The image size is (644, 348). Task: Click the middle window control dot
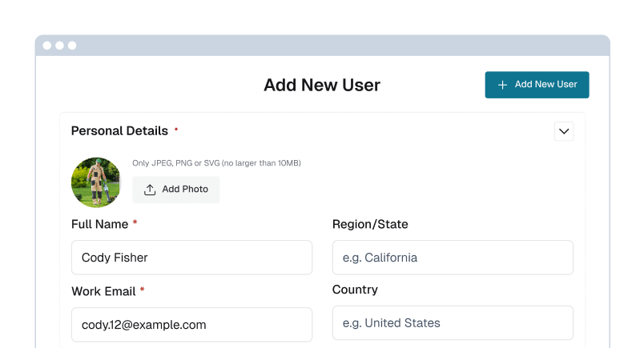click(59, 46)
